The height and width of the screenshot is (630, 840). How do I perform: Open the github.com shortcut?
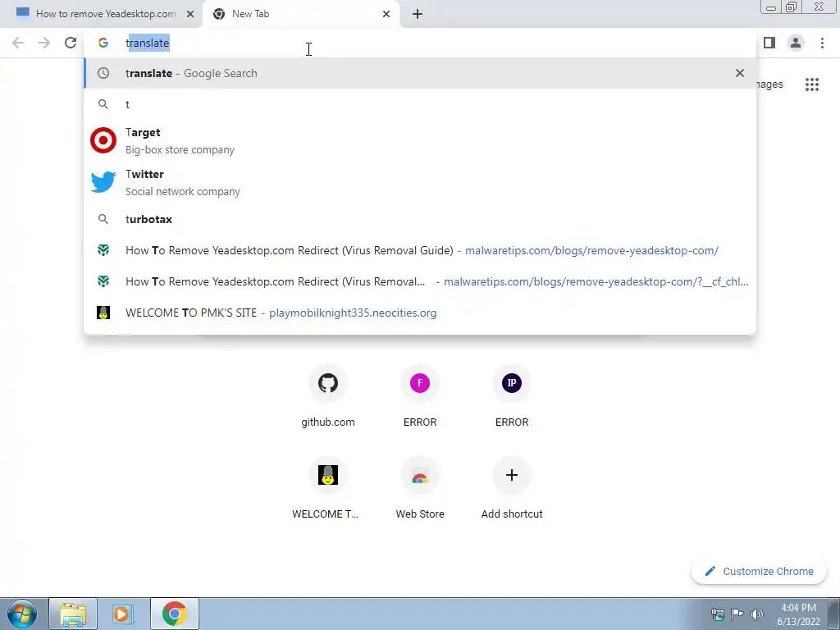328,396
